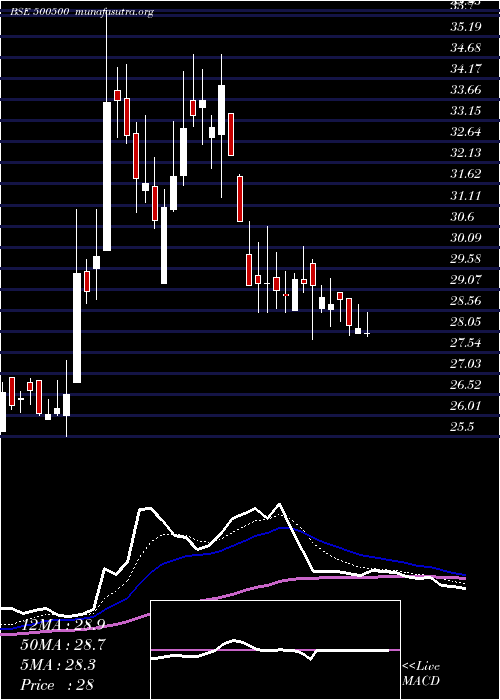Click the 27.03 price axis label
This screenshot has height=700, width=500.
(466, 363)
